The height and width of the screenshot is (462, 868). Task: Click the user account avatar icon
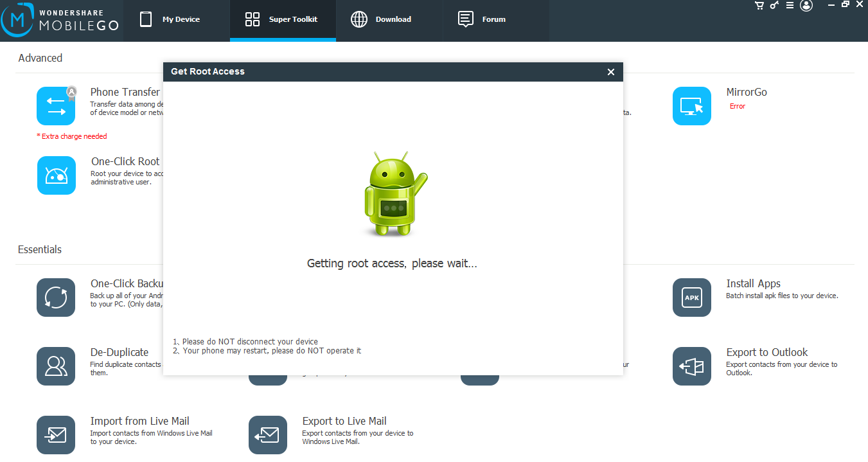tap(806, 5)
